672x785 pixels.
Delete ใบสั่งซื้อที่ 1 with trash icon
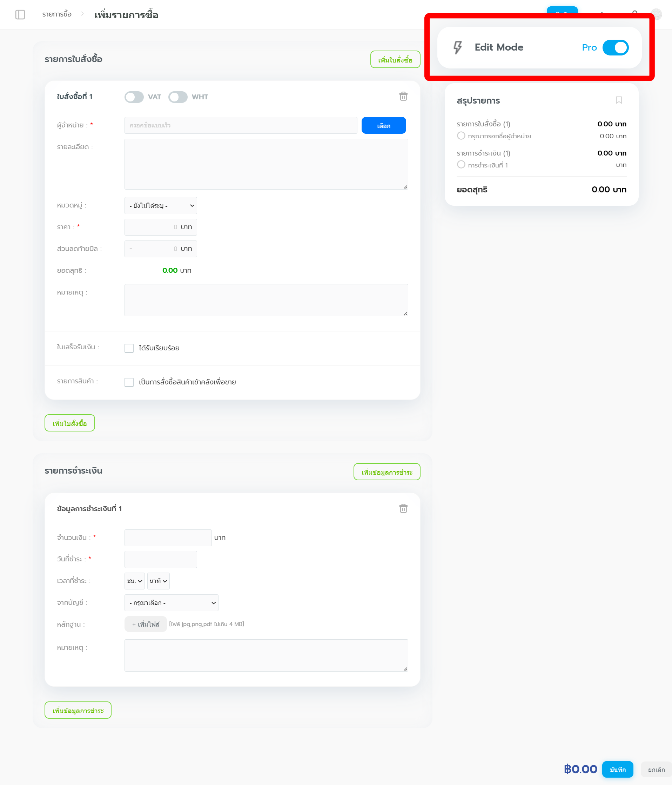403,96
